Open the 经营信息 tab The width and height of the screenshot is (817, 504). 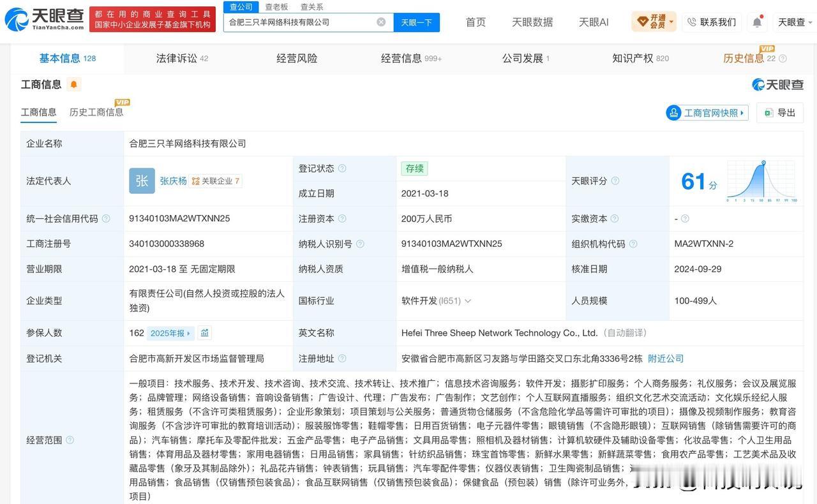(x=411, y=58)
